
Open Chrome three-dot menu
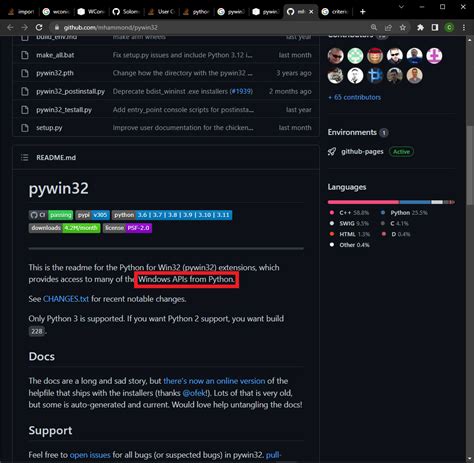464,27
